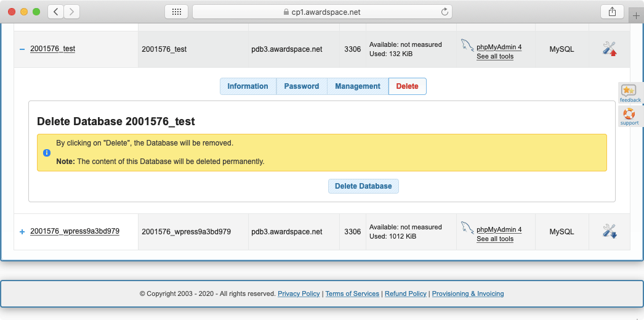Click the tools icon in the 2001576_test row

point(609,49)
